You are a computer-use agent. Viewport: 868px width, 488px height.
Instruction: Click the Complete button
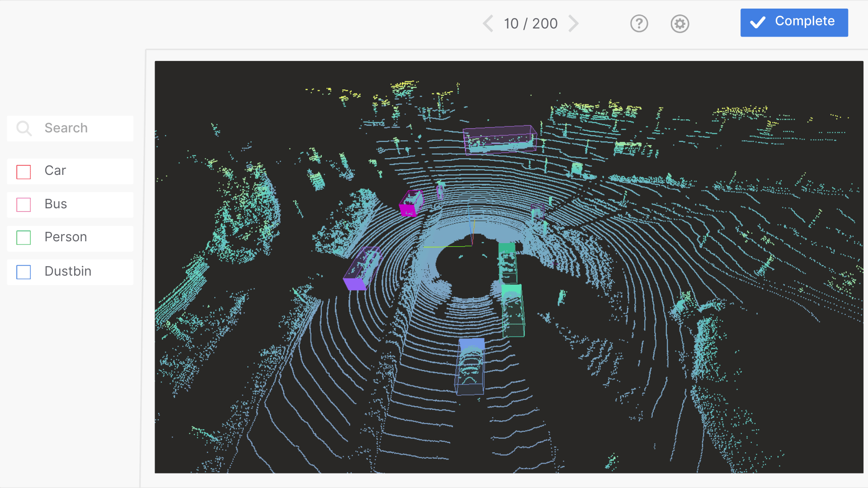tap(794, 23)
